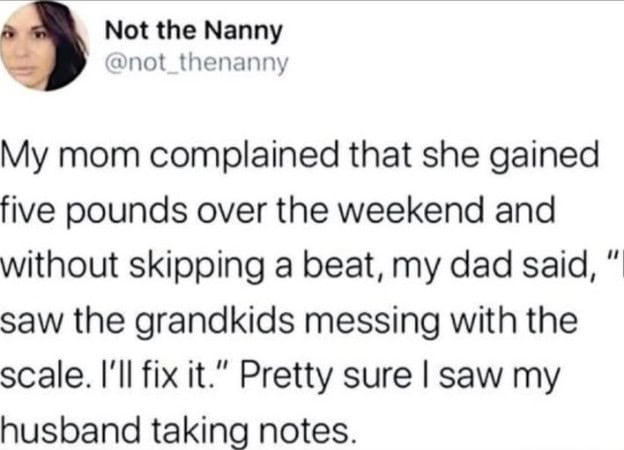This screenshot has height=450, width=624.
Task: Click the line containing 'I'll fix it.'
Action: pyautogui.click(x=280, y=376)
